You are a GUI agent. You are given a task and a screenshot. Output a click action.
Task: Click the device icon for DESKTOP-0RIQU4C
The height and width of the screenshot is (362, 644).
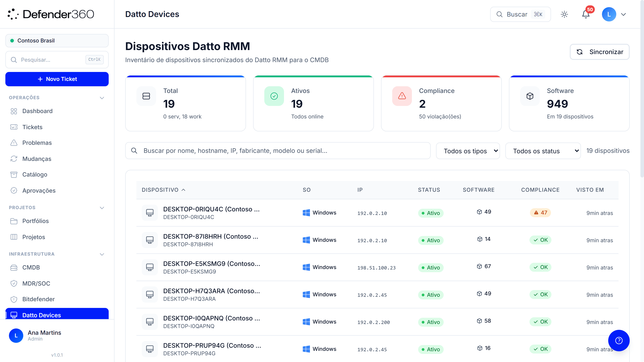[x=150, y=213]
